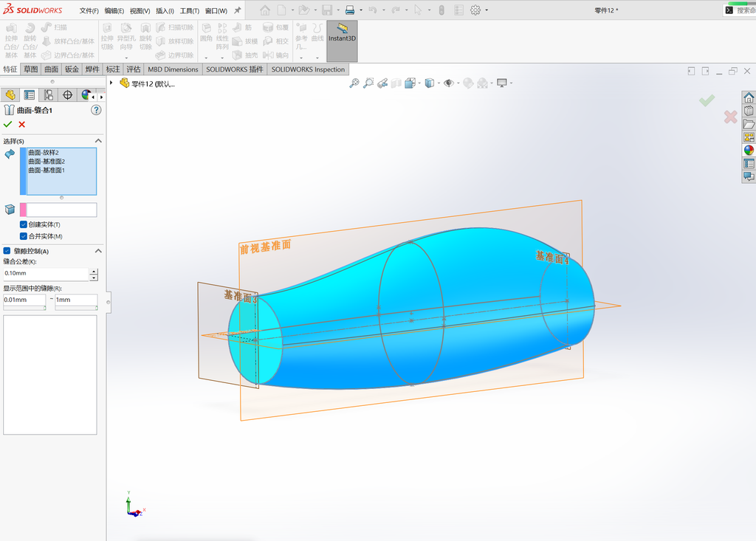Open the View Settings dropdown arrow

pyautogui.click(x=511, y=83)
